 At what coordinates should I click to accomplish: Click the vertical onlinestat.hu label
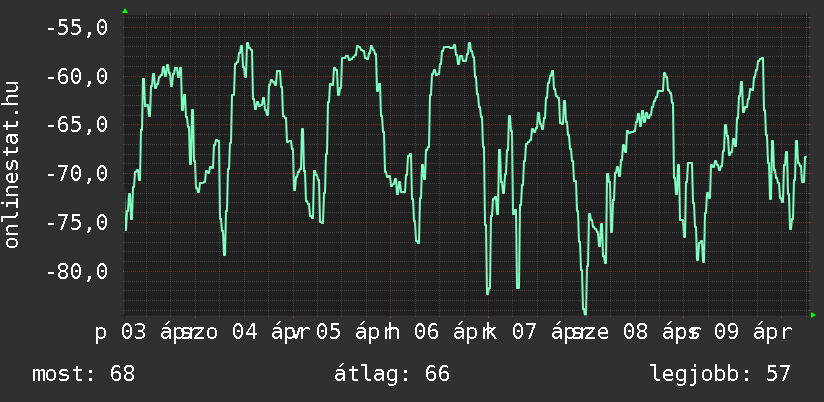(13, 165)
